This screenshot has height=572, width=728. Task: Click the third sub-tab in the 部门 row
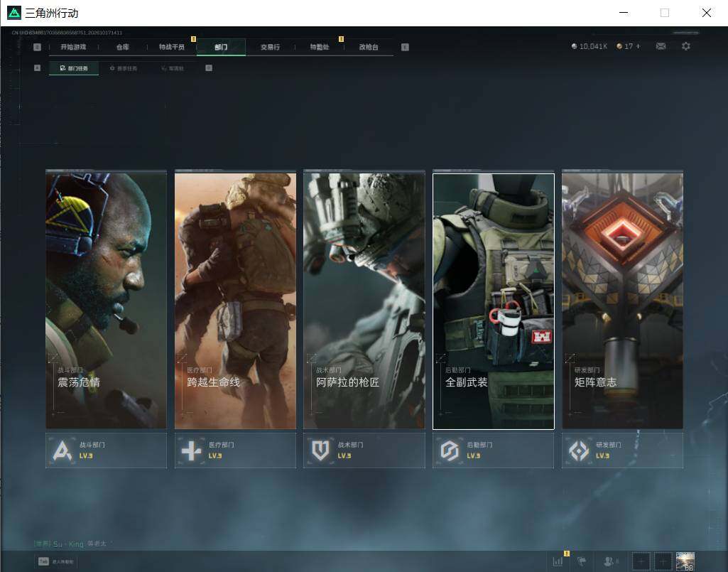coord(173,68)
